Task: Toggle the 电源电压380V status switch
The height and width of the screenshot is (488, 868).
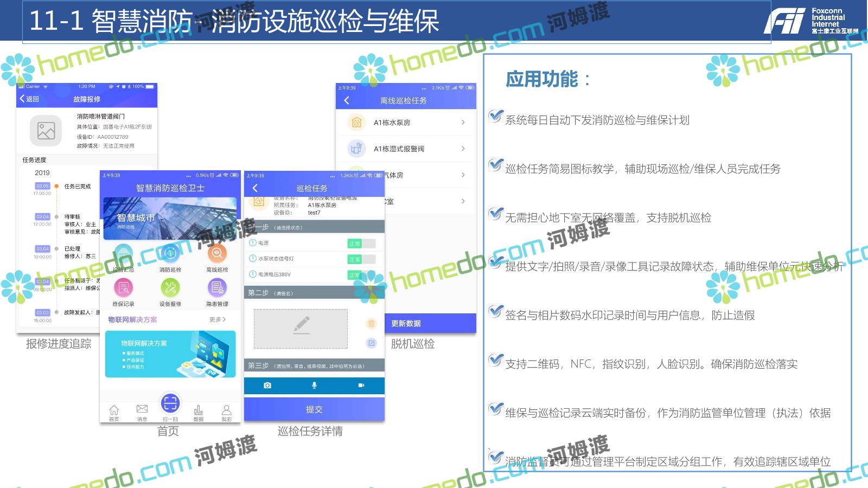Action: pos(361,275)
